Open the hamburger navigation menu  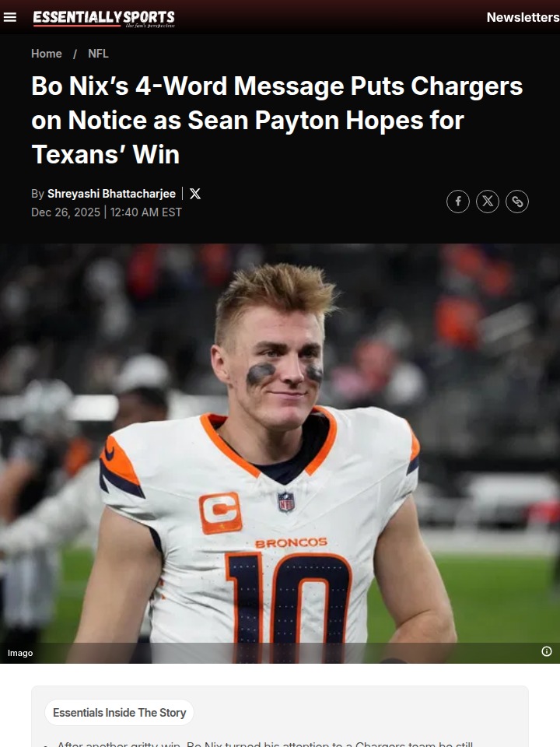pyautogui.click(x=10, y=17)
